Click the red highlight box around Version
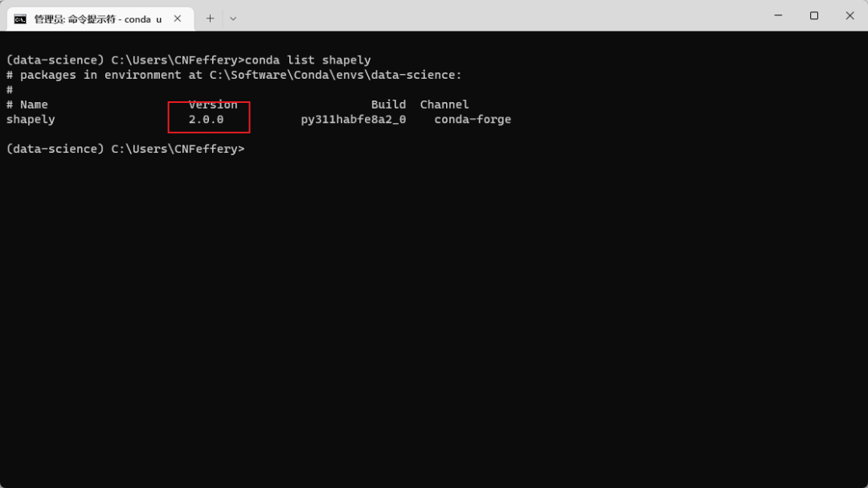The height and width of the screenshot is (488, 868). point(208,117)
